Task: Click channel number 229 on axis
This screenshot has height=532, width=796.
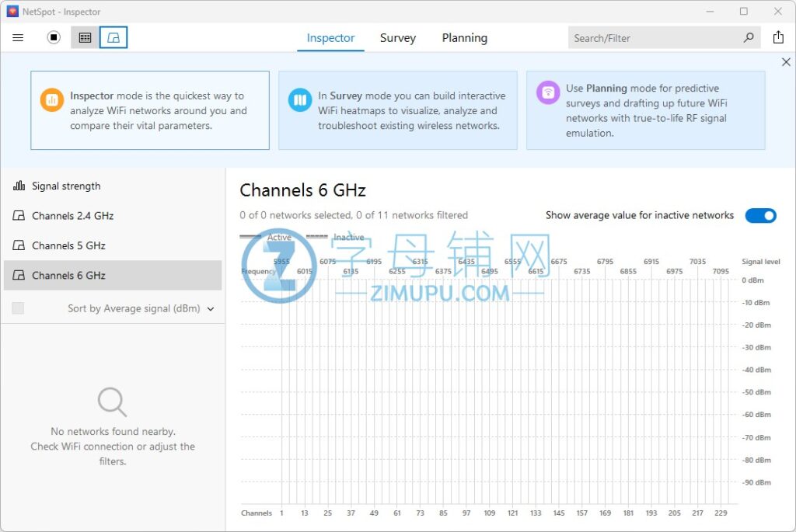Action: tap(721, 513)
